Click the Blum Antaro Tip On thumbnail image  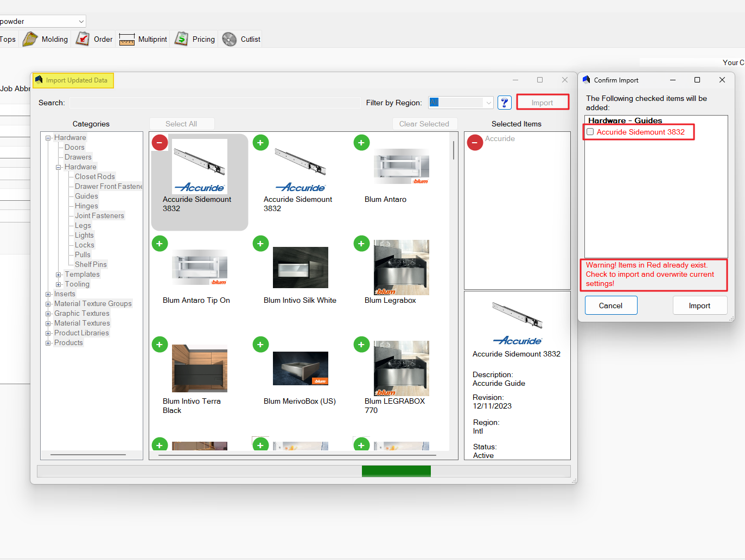(200, 268)
